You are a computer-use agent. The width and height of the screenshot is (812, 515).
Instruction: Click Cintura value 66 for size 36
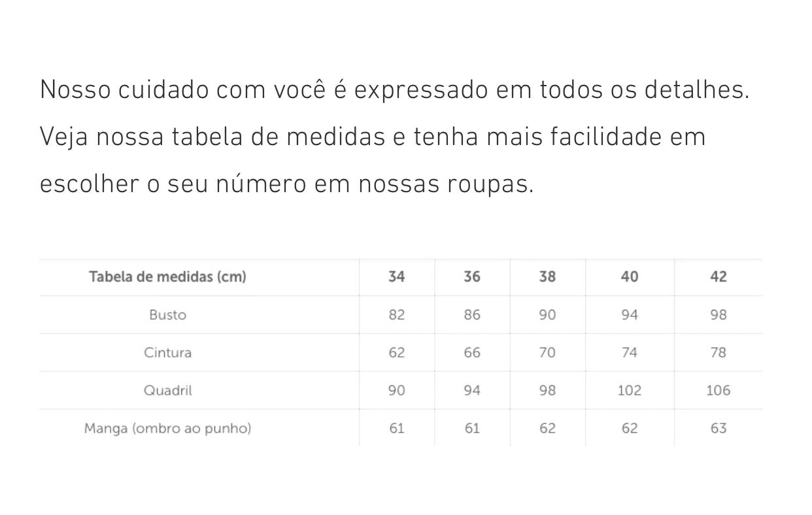(471, 352)
